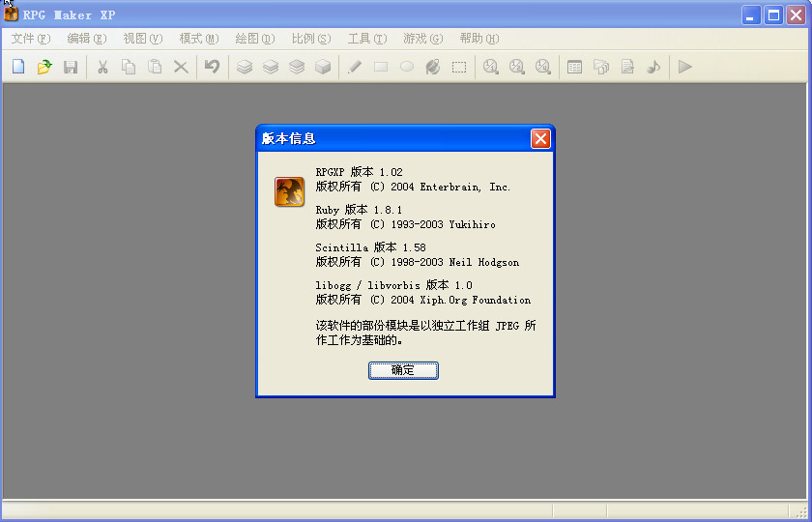Open the 绘图(D) menu

tap(255, 39)
